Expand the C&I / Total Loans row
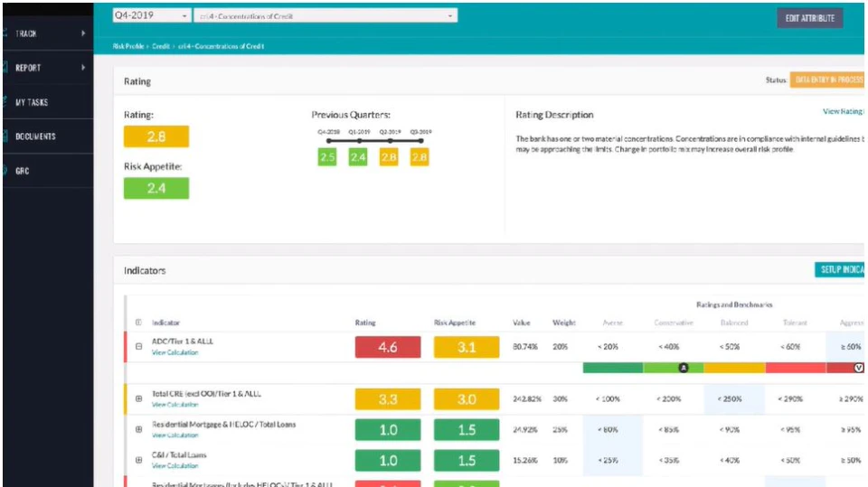The width and height of the screenshot is (868, 487). (138, 460)
